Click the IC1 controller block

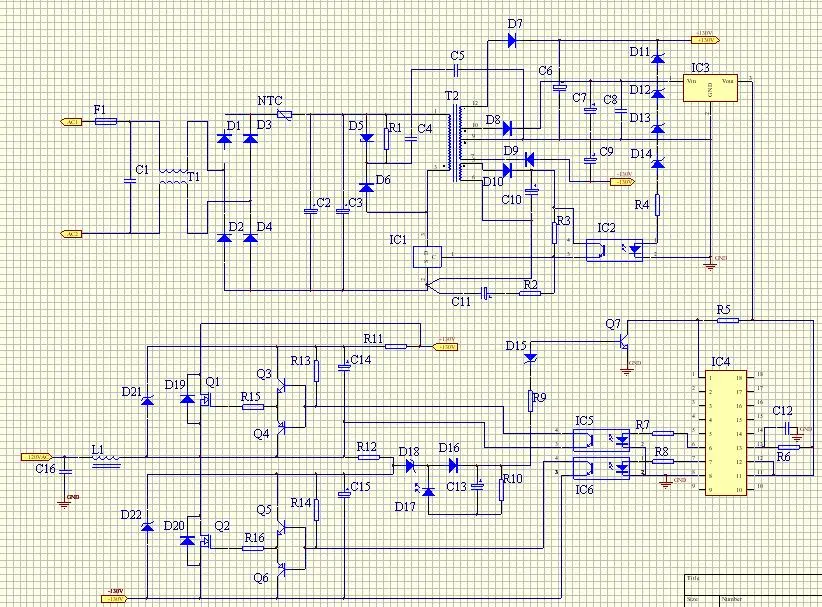click(427, 255)
